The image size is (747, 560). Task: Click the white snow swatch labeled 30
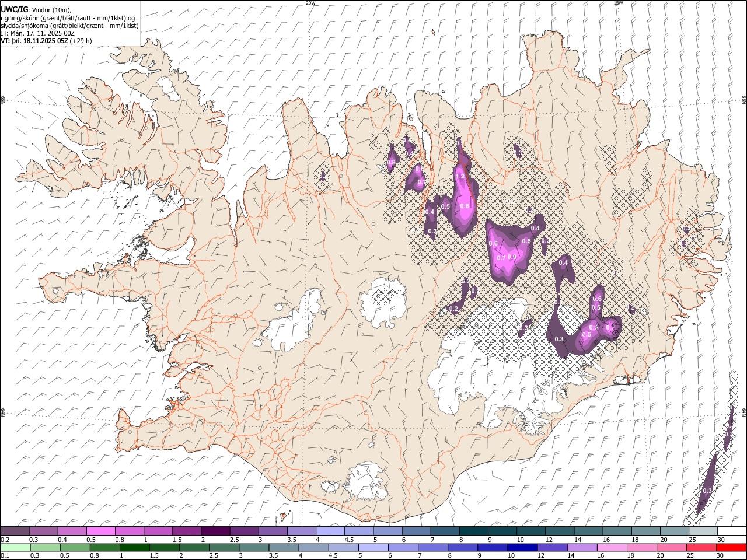pyautogui.click(x=731, y=531)
